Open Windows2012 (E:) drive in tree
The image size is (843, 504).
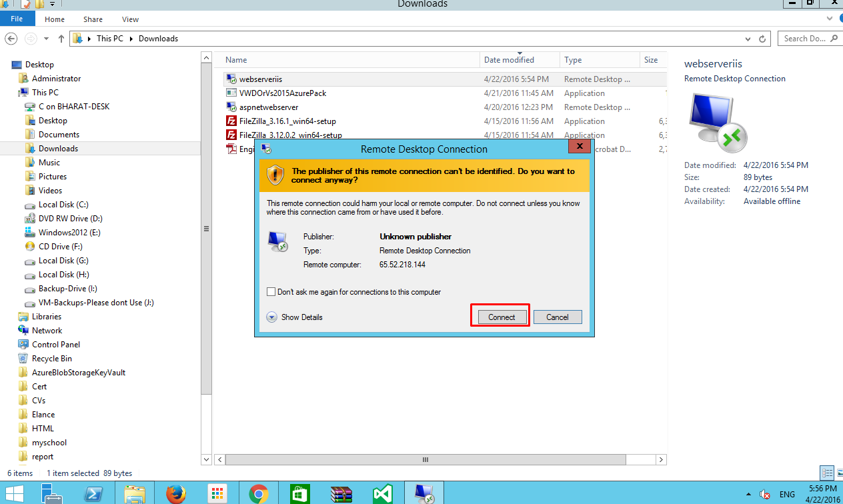[69, 233]
